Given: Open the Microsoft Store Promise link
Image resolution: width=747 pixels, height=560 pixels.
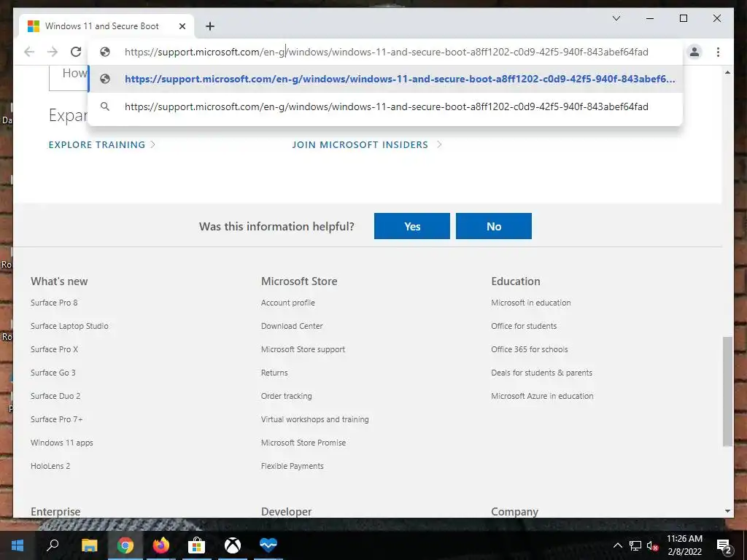Looking at the screenshot, I should tap(303, 443).
